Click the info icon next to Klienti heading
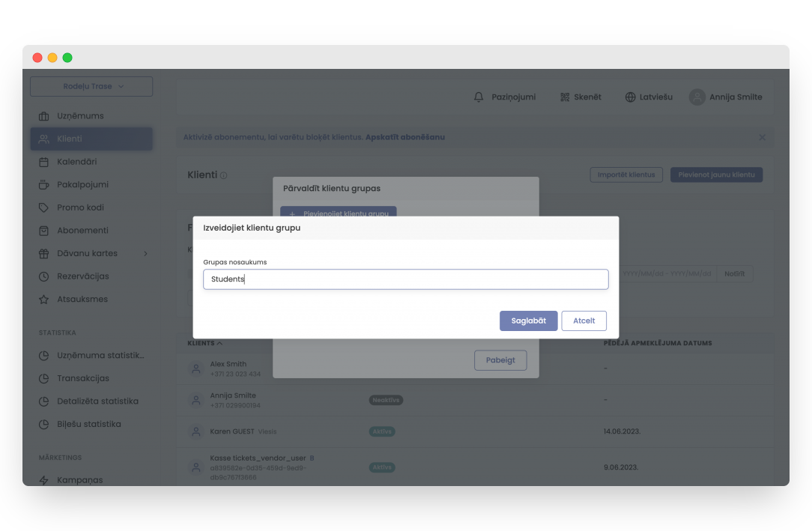 click(224, 175)
